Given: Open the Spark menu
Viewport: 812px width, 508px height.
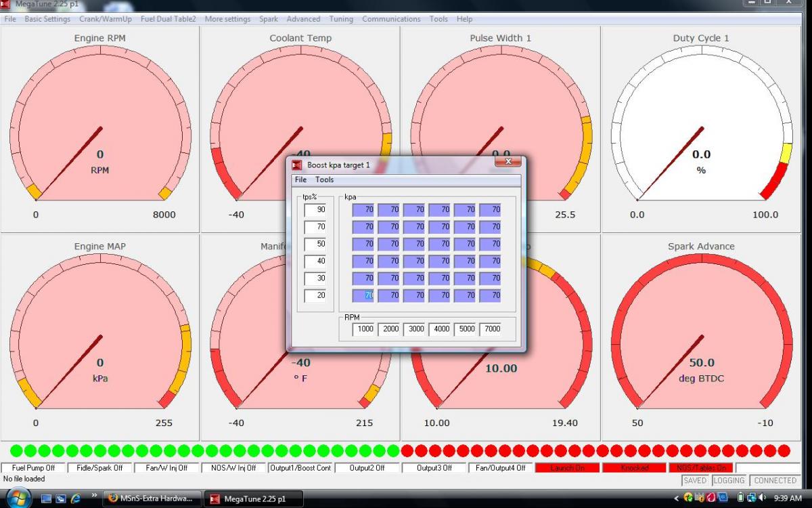Looking at the screenshot, I should [268, 19].
